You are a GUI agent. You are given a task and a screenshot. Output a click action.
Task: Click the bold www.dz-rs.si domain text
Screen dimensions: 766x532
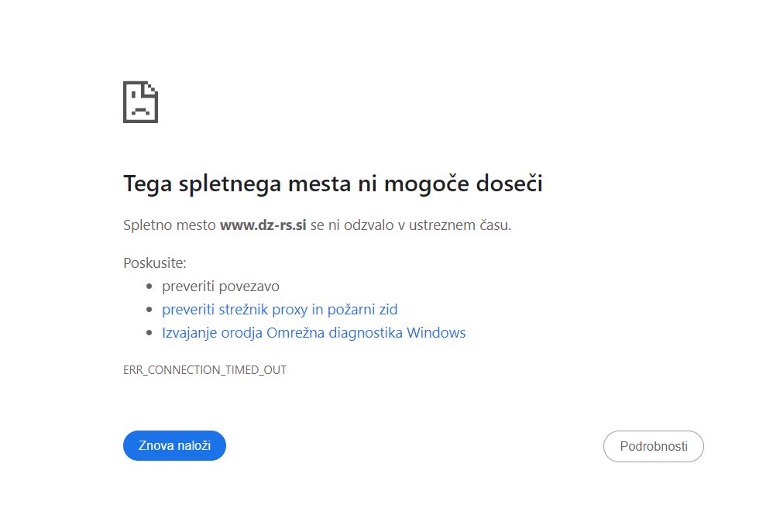[261, 225]
